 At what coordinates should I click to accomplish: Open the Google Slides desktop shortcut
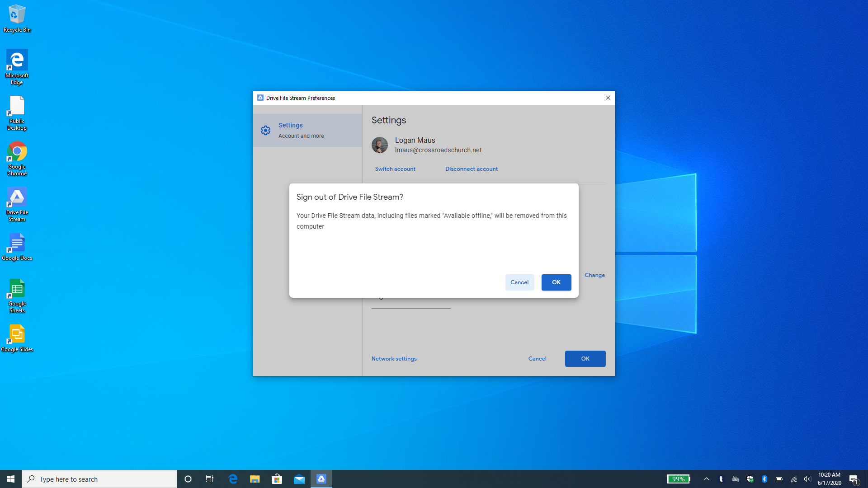(x=17, y=338)
